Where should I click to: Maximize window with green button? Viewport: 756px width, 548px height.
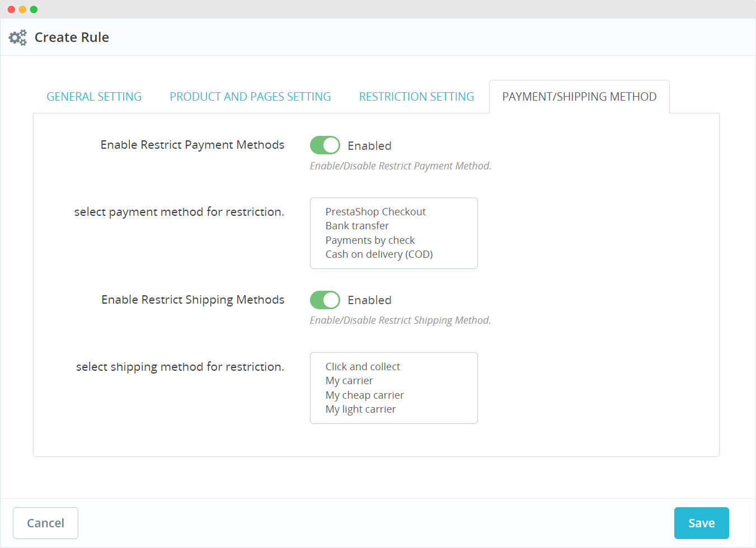(34, 10)
